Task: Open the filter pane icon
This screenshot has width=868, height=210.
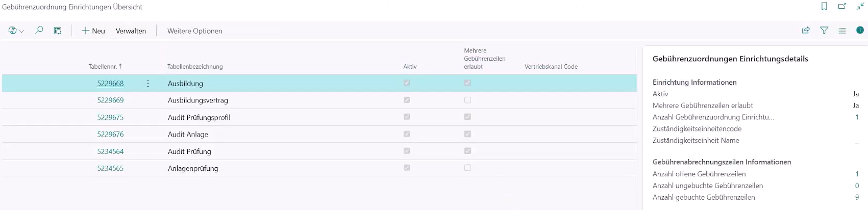Action: pos(824,31)
